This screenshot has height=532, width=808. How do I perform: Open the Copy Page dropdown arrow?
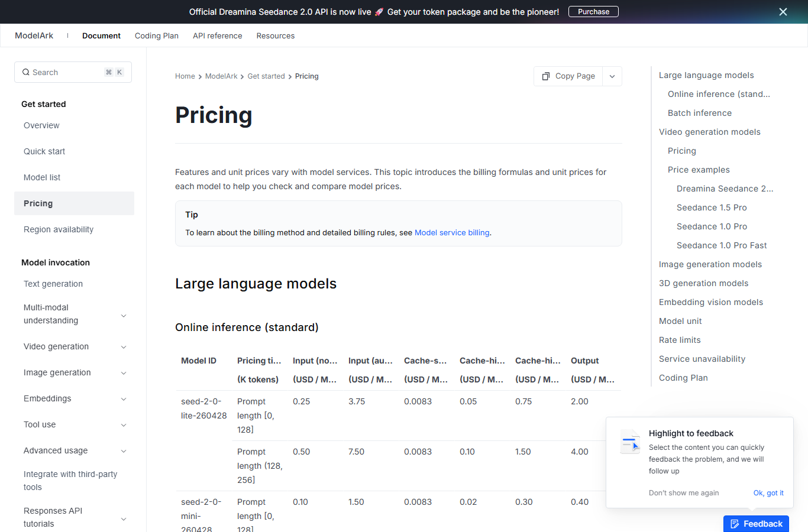(x=612, y=76)
